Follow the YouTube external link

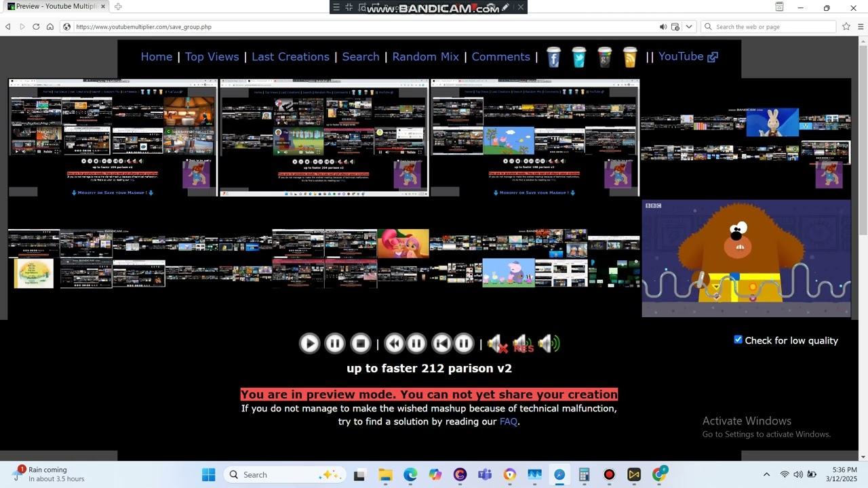(x=688, y=57)
